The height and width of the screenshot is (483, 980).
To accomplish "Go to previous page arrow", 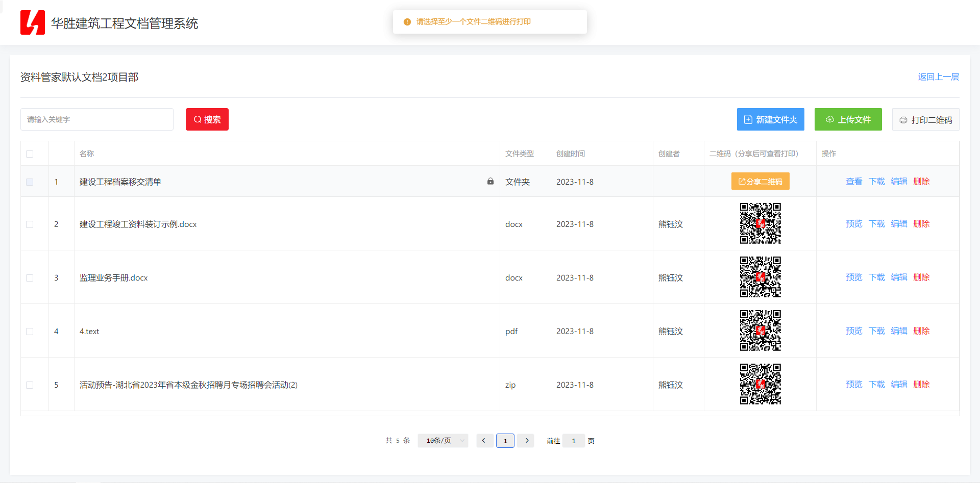I will pos(484,441).
